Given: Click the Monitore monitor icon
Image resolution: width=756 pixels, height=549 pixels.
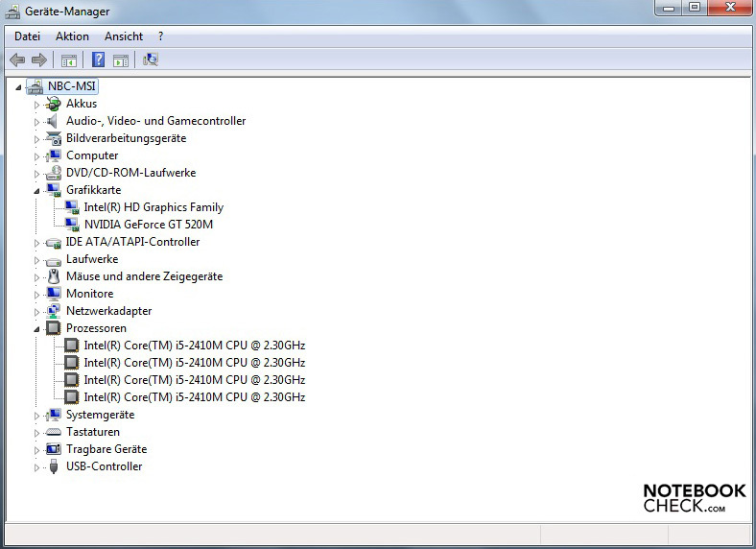Looking at the screenshot, I should point(54,294).
